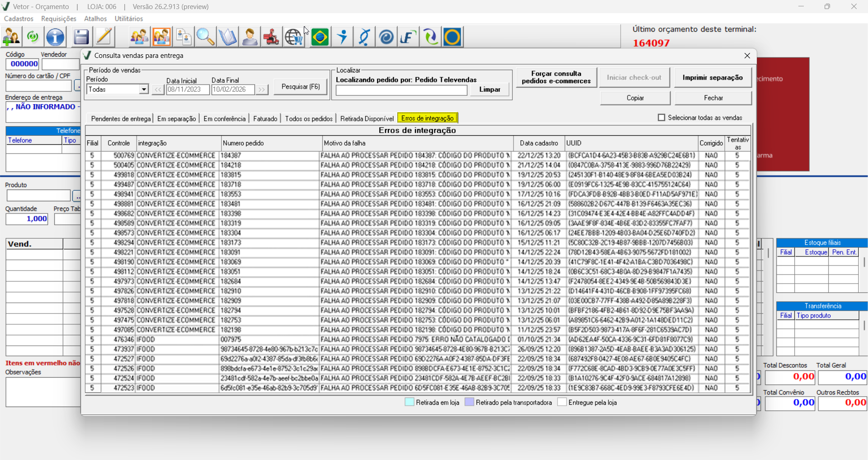This screenshot has height=460, width=868.
Task: Click the Retirada em loja color legend swatch
Action: point(409,402)
